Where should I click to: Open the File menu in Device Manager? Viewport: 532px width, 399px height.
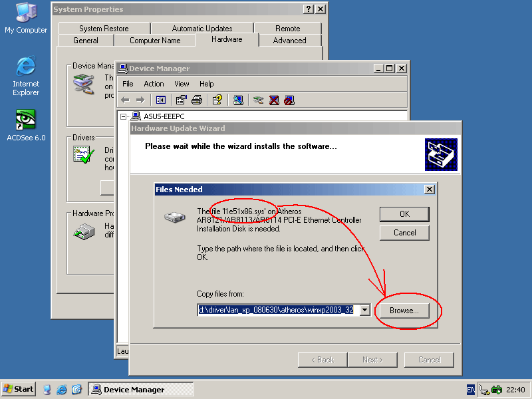tap(128, 84)
